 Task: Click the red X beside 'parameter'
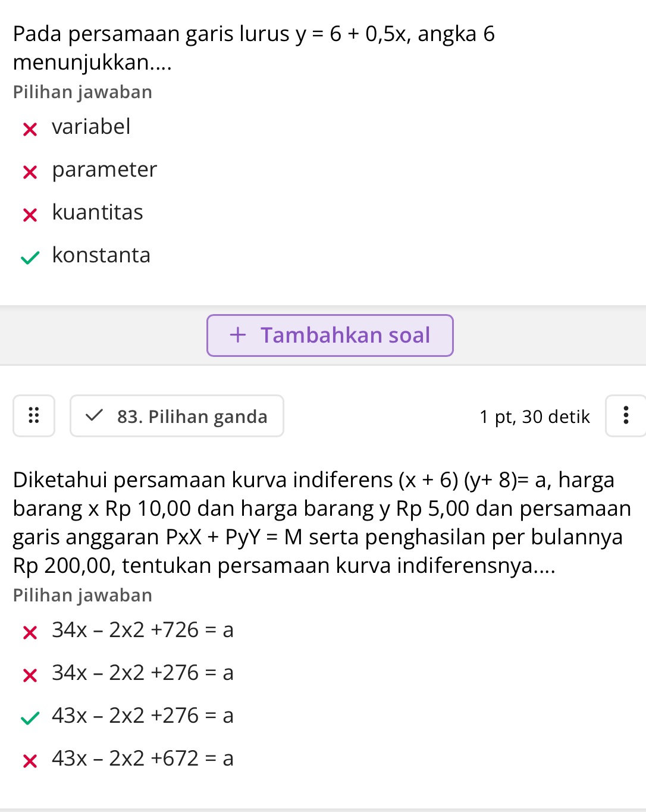click(30, 172)
